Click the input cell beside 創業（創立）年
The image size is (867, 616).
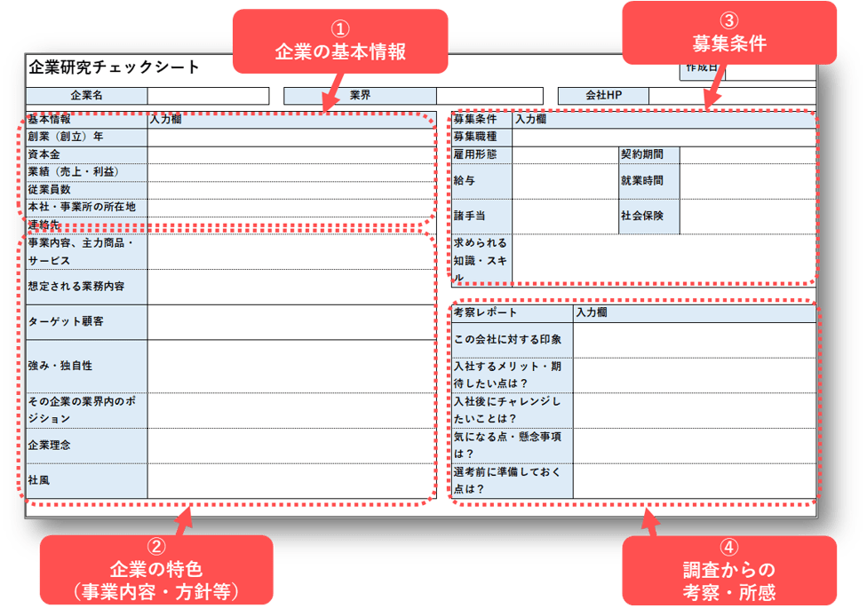[291, 138]
